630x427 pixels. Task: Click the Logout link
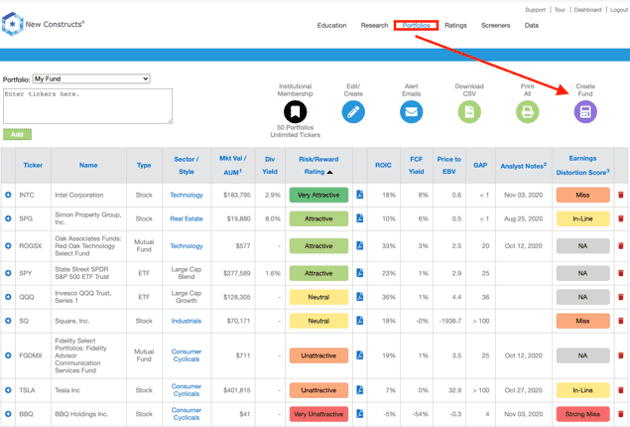[x=619, y=10]
